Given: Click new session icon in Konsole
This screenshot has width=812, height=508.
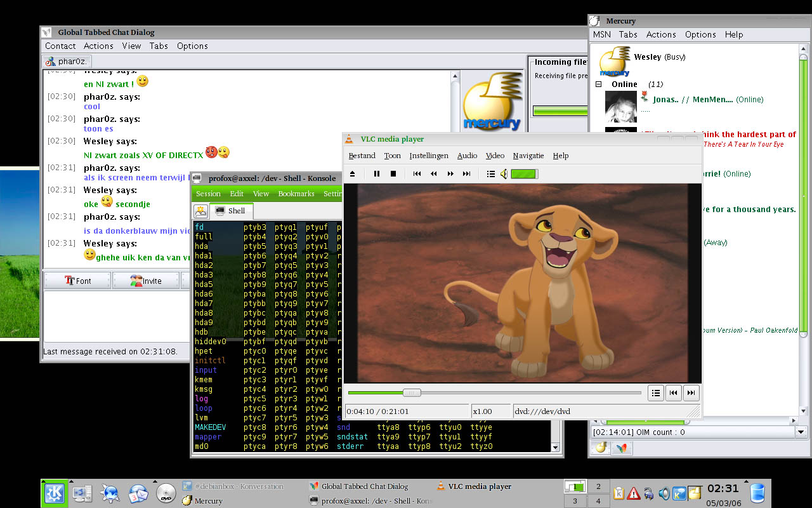Looking at the screenshot, I should (201, 211).
